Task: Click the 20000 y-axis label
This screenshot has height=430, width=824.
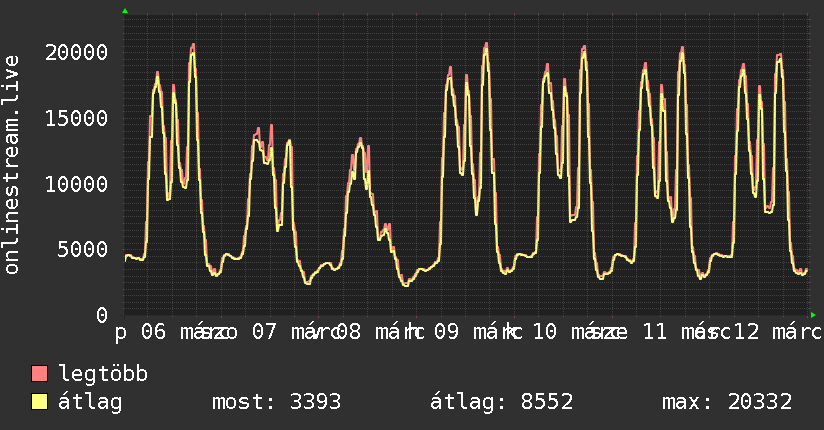Action: pos(80,52)
